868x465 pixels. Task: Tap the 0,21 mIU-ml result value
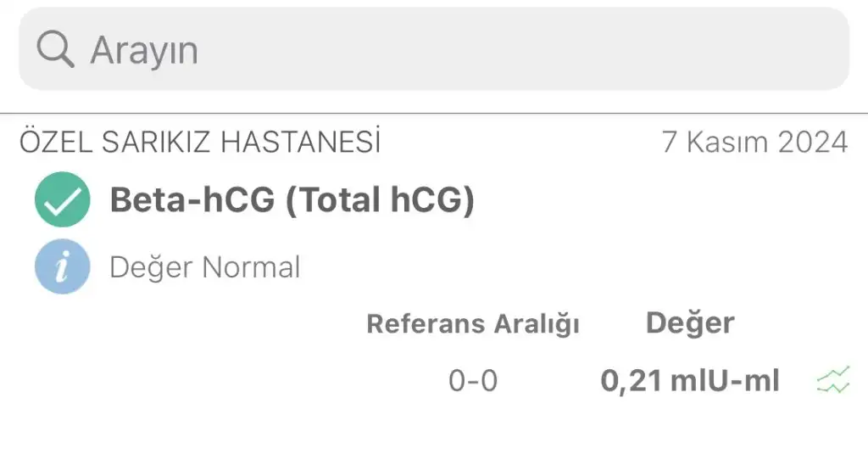(x=690, y=381)
